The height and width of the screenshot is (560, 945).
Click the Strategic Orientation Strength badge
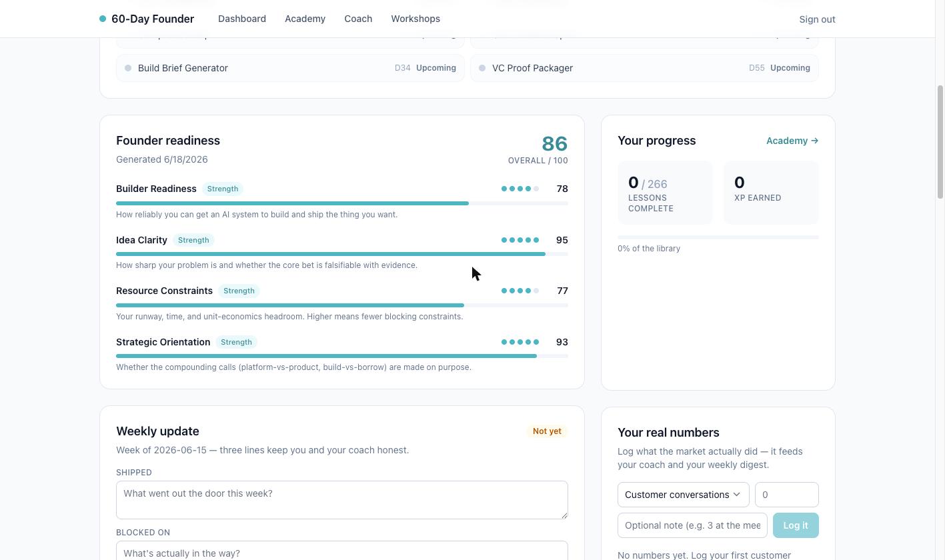[x=236, y=342]
